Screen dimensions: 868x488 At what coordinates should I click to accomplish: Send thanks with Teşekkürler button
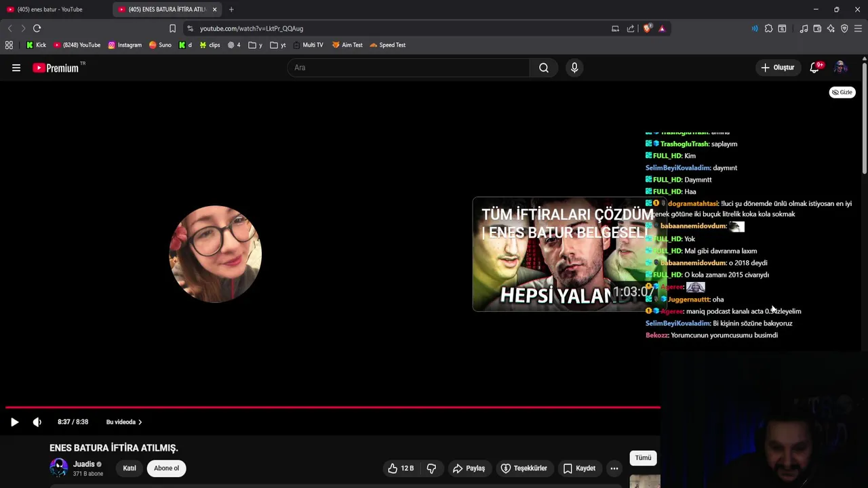[x=524, y=468]
